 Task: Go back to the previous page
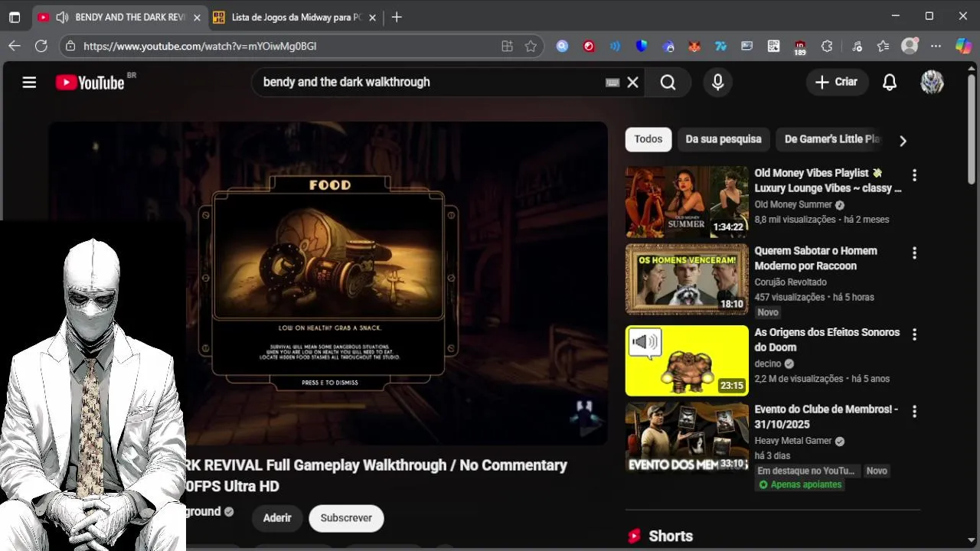coord(15,46)
